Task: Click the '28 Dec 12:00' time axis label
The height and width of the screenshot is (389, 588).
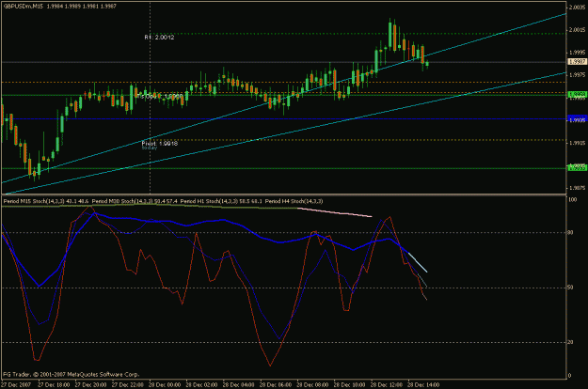Action: pos(387,385)
